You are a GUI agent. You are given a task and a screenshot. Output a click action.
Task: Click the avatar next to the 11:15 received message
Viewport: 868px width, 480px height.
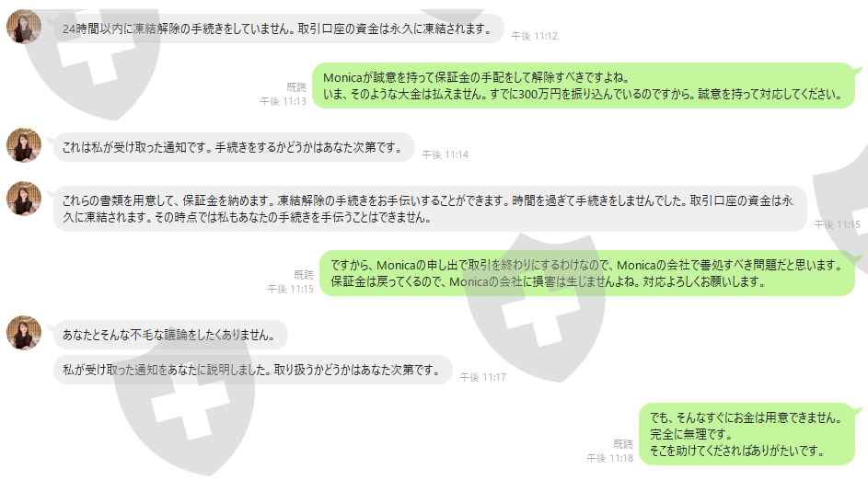(24, 199)
